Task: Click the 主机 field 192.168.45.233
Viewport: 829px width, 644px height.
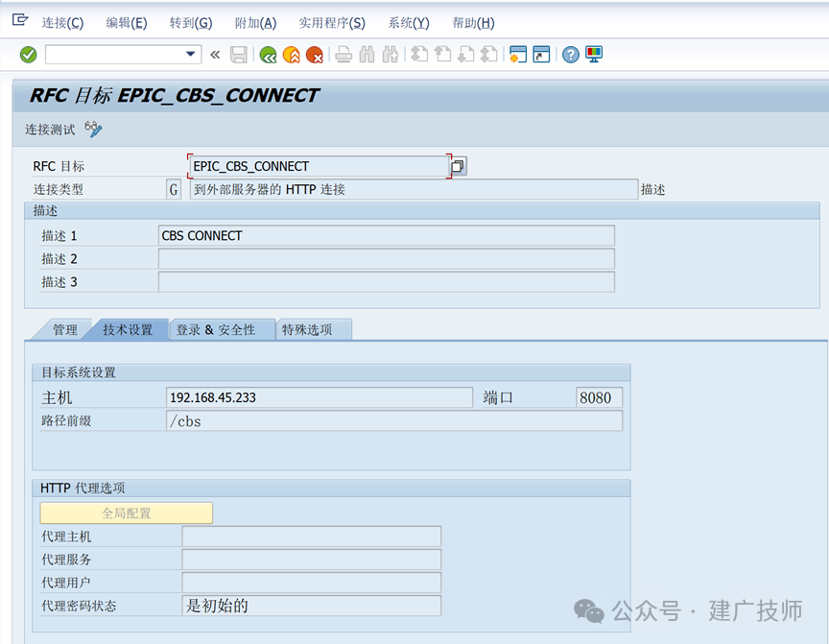Action: pos(320,397)
